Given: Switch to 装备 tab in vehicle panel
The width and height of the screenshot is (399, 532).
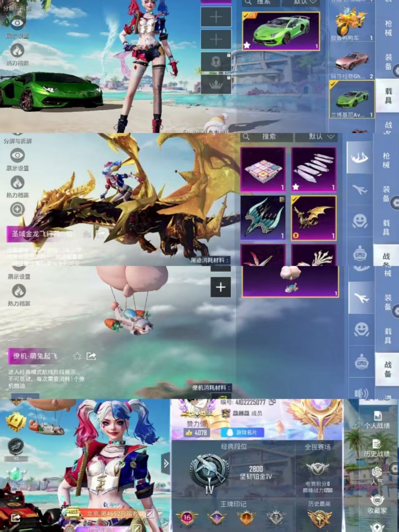Looking at the screenshot, I should click(388, 62).
